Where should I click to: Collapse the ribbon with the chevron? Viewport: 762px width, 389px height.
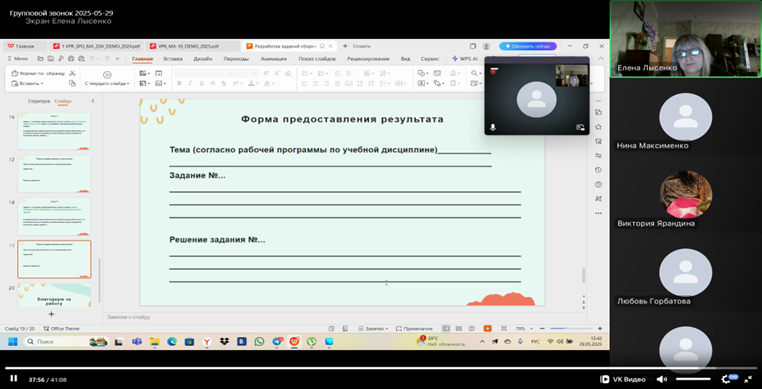(601, 59)
